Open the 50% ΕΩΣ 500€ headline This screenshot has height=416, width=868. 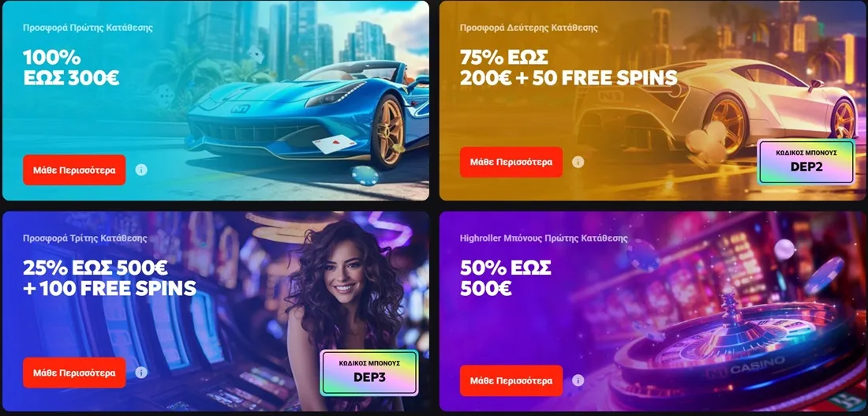505,278
